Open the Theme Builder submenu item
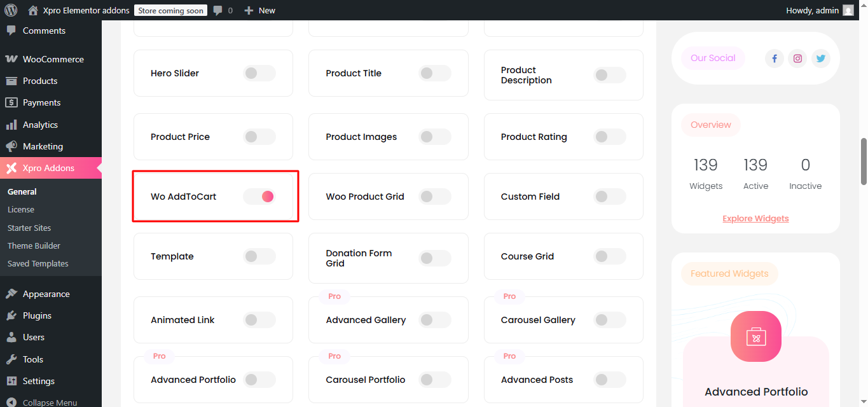 pos(34,245)
